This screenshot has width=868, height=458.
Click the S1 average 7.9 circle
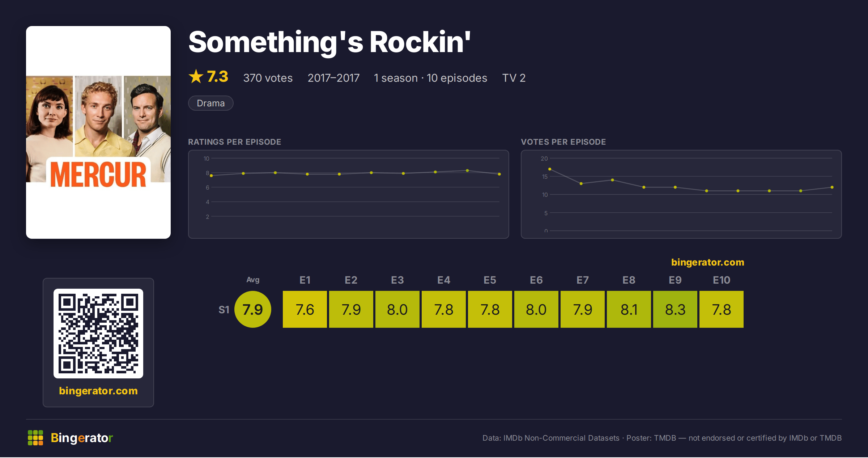point(253,309)
